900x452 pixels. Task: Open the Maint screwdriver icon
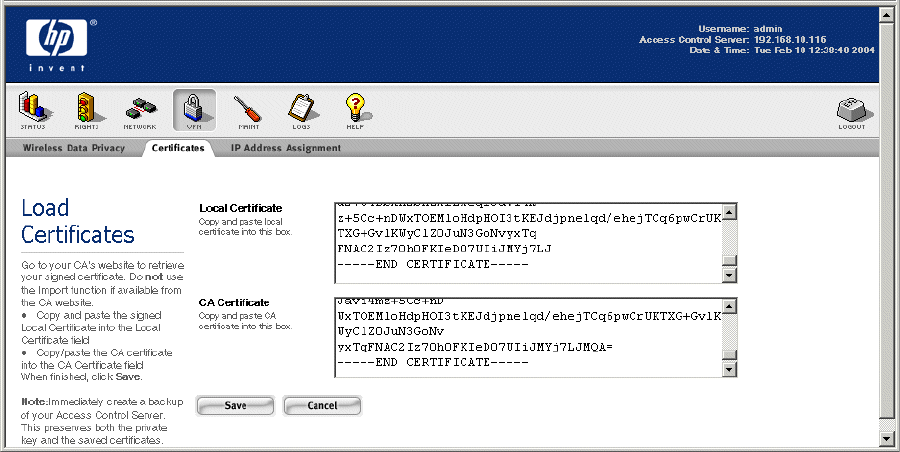tap(247, 109)
